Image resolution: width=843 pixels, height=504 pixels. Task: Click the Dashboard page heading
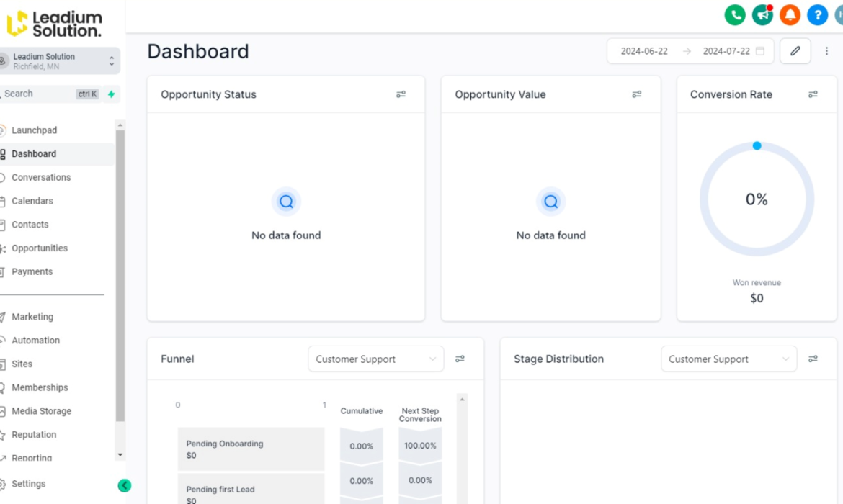tap(198, 52)
